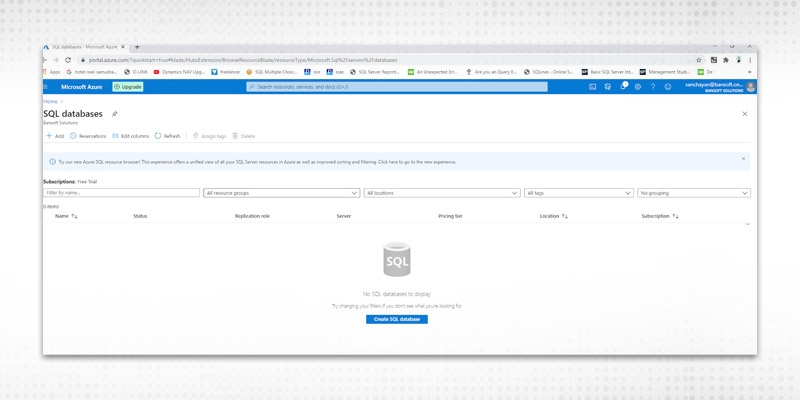
Task: Sort by the Name column
Action: pyautogui.click(x=66, y=216)
